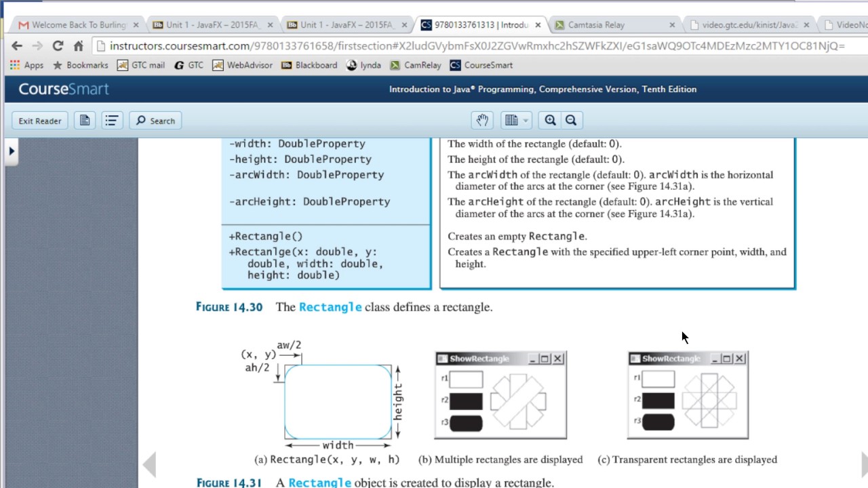Screen dimensions: 868x488
Task: Open Blackboard bookmark
Action: click(309, 65)
